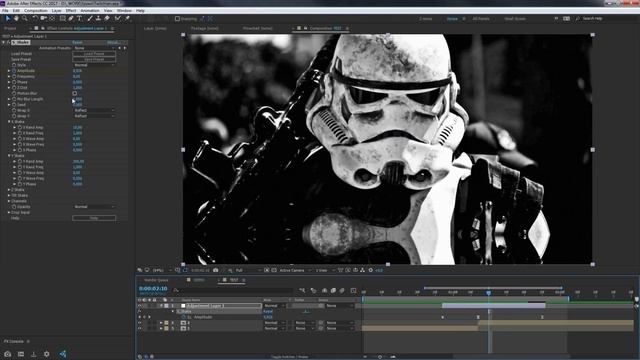Click Toggle Switches / Modes button
The width and height of the screenshot is (640, 360).
[290, 357]
